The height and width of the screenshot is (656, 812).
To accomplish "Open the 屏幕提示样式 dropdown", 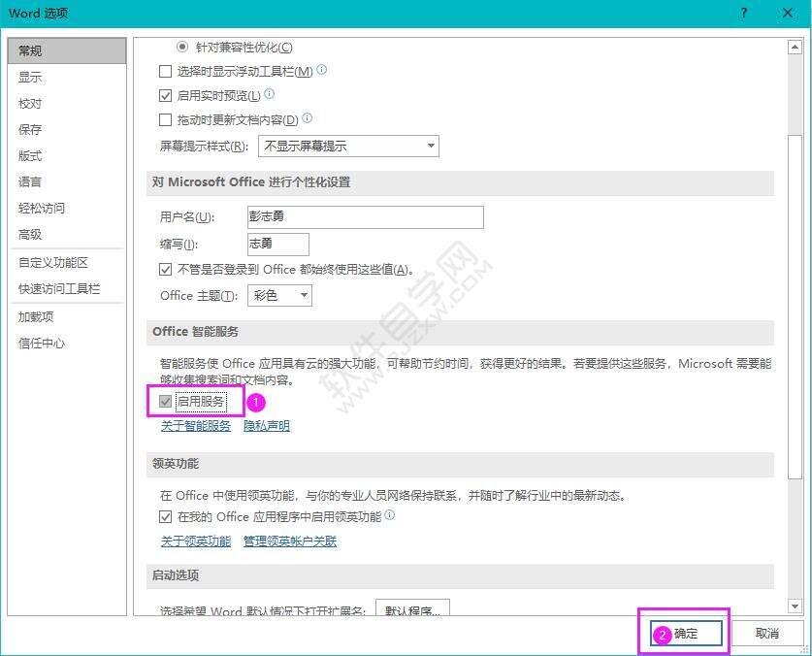I will click(x=348, y=147).
